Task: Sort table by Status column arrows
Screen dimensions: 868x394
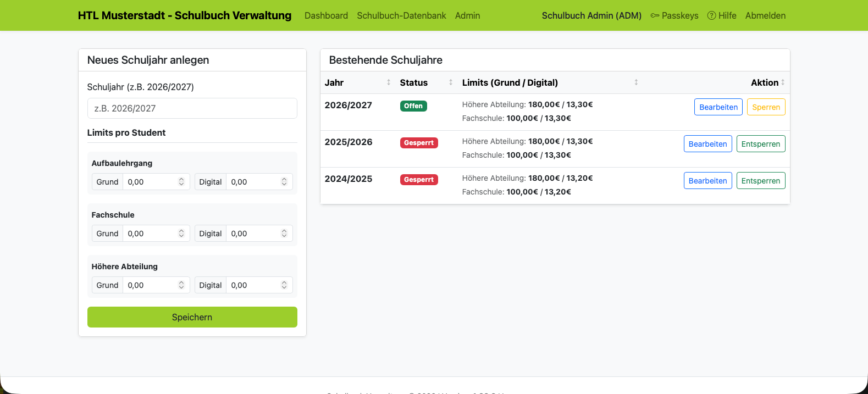Action: pyautogui.click(x=451, y=82)
